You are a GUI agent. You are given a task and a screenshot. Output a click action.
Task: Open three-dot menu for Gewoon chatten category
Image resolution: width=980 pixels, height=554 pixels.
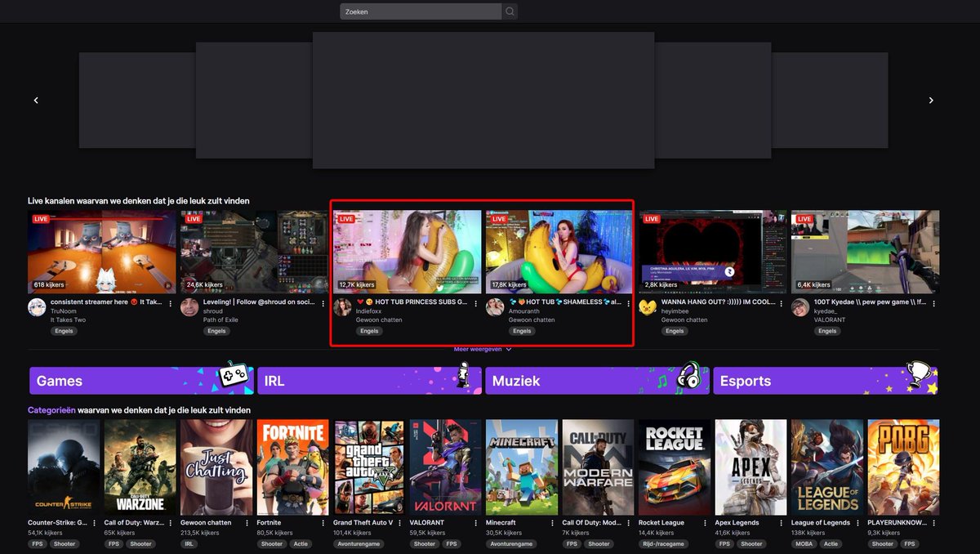[x=247, y=523]
